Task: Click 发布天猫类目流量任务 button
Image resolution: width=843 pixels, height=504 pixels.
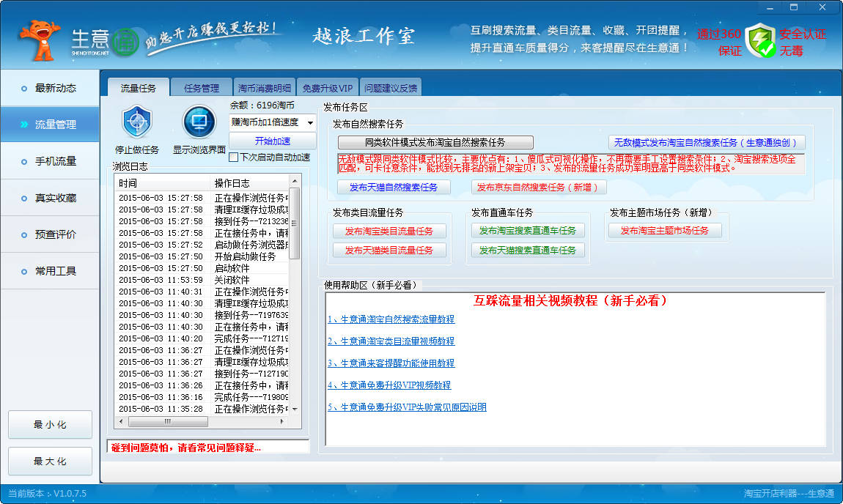Action: click(x=389, y=251)
